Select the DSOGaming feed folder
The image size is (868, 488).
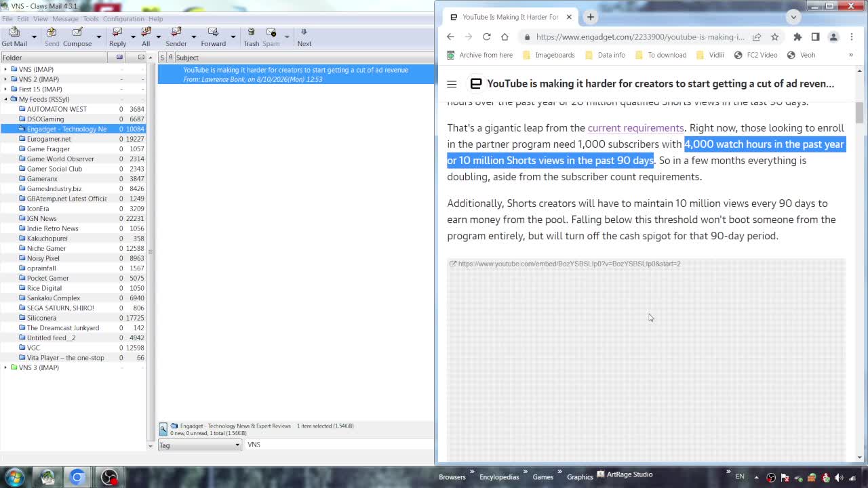[45, 119]
